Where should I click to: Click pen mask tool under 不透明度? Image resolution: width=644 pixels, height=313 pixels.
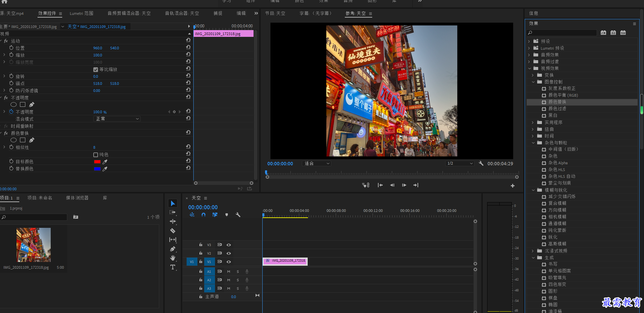pos(32,104)
